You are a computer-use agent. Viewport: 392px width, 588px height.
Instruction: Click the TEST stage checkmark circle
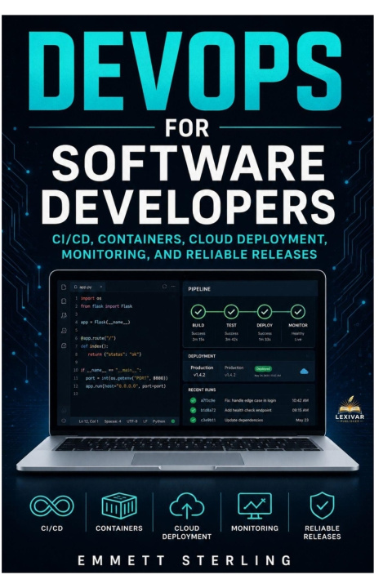coord(231,312)
